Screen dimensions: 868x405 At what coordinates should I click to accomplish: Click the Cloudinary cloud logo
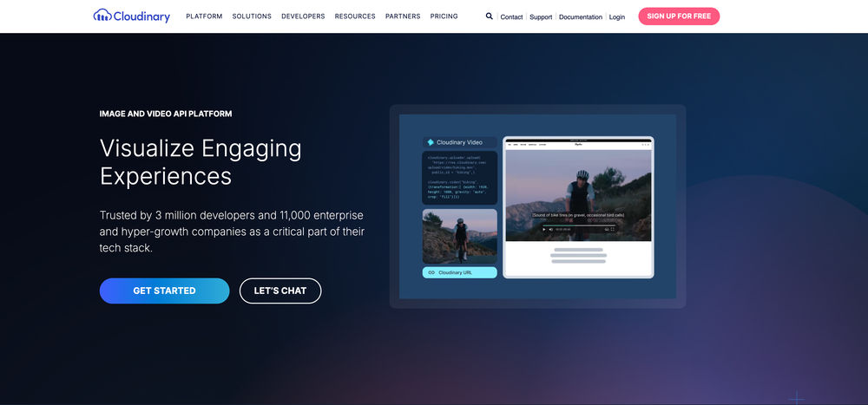(x=131, y=16)
